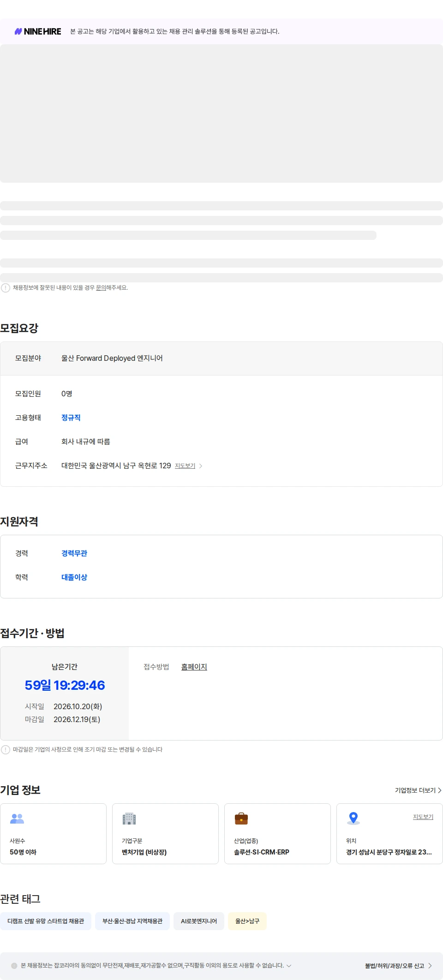Viewport: 443px width, 980px height.
Task: Click the industry briefcase icon
Action: 241,819
